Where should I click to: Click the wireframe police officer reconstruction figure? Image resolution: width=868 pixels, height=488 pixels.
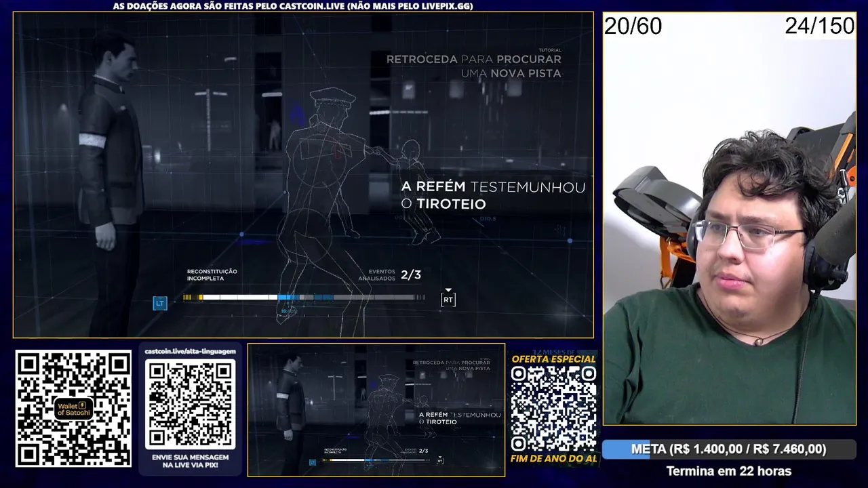pos(325,210)
